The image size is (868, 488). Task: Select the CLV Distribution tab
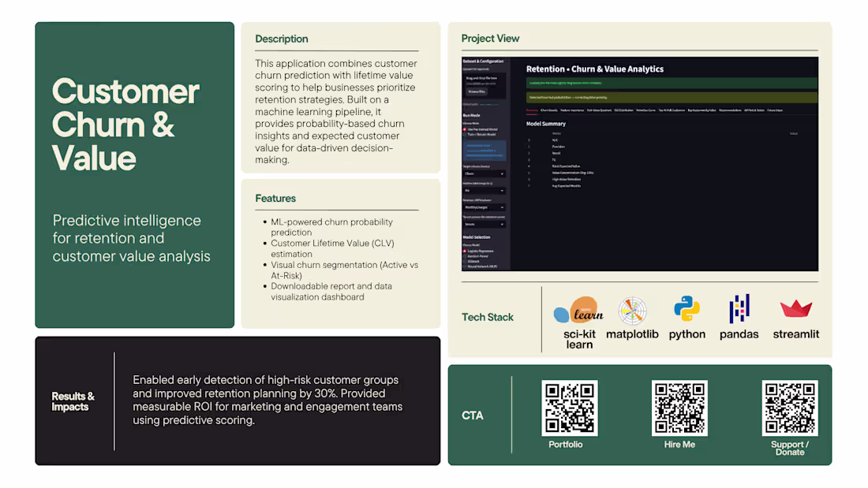pyautogui.click(x=624, y=111)
